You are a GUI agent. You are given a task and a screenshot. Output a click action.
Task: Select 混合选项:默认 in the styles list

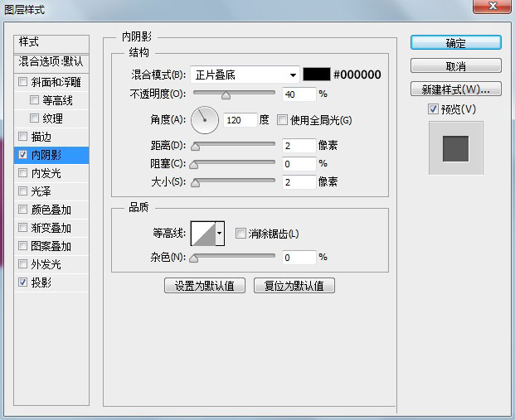click(x=51, y=61)
